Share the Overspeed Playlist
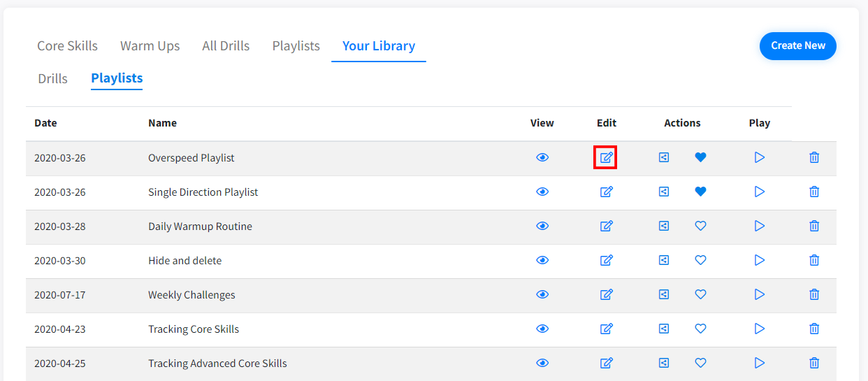 click(664, 157)
